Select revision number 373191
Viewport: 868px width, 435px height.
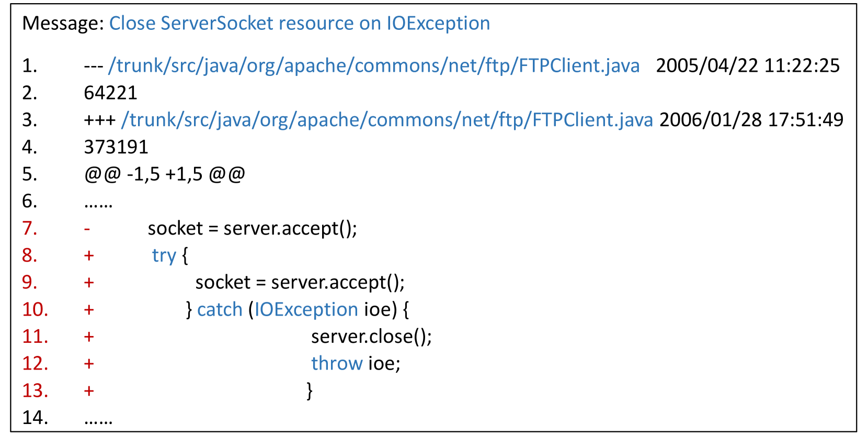click(116, 148)
